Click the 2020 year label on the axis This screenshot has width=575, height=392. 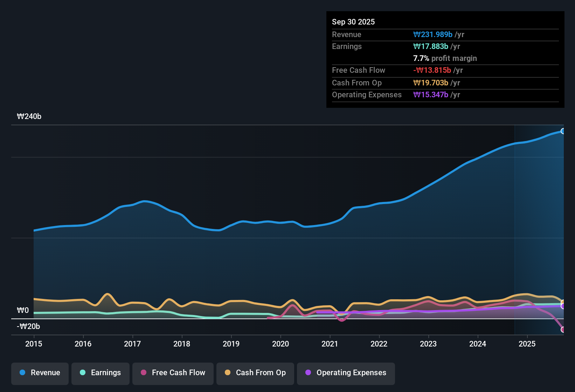280,344
